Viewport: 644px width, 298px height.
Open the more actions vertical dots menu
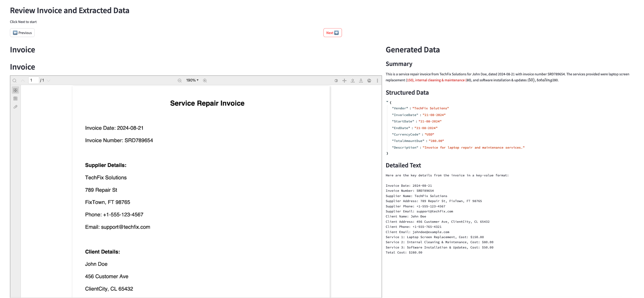click(x=377, y=80)
